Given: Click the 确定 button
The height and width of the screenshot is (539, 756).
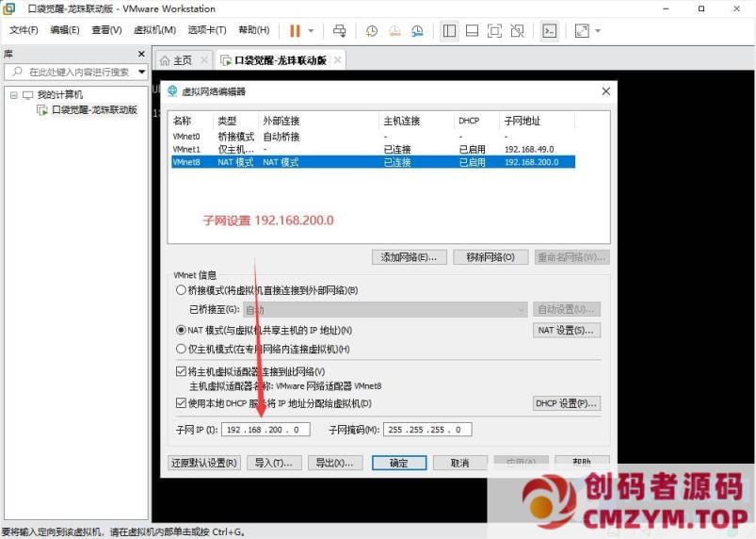Looking at the screenshot, I should [399, 463].
